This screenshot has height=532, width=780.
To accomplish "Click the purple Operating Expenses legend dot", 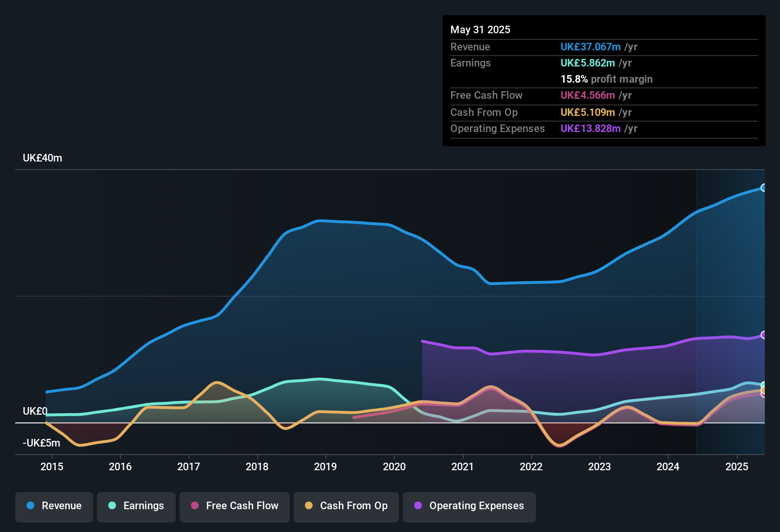I will pos(418,506).
